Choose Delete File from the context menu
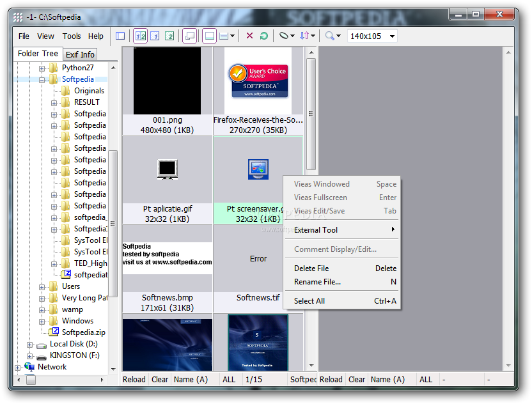532x404 pixels. (x=342, y=268)
